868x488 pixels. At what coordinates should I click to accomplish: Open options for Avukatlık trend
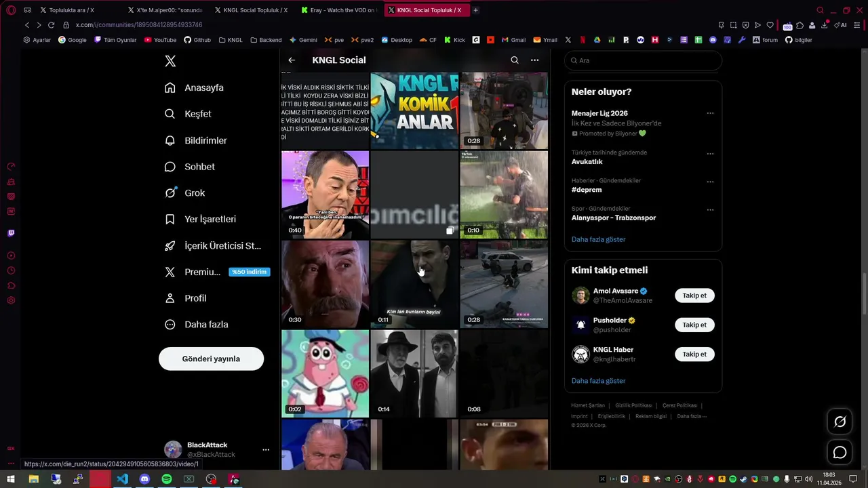coord(710,153)
